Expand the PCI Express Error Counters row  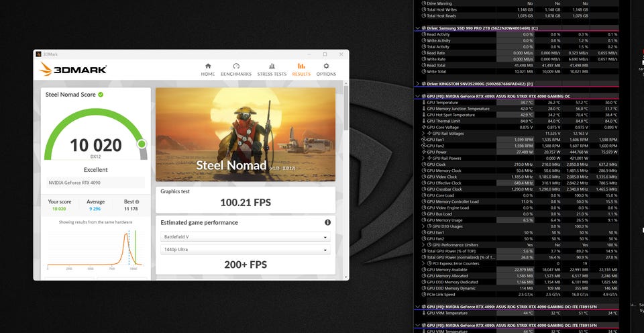tap(423, 264)
